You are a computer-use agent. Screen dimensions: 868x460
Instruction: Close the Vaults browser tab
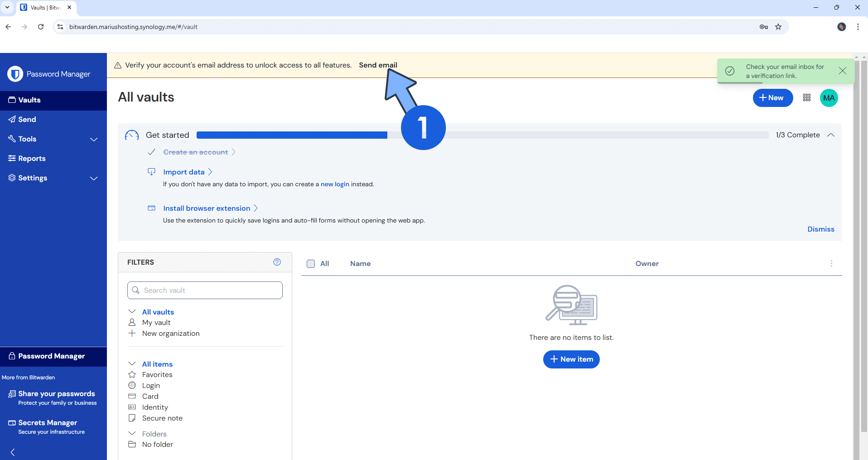pos(69,7)
